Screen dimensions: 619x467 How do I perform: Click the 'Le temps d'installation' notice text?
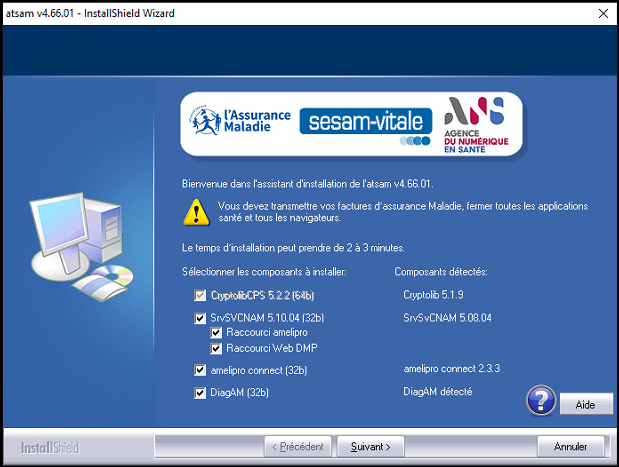(293, 248)
